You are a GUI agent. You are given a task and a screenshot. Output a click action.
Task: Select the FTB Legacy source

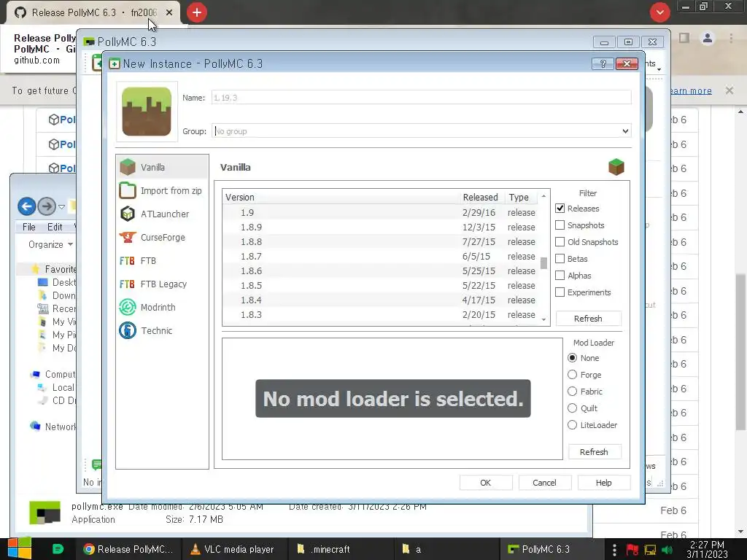(162, 284)
